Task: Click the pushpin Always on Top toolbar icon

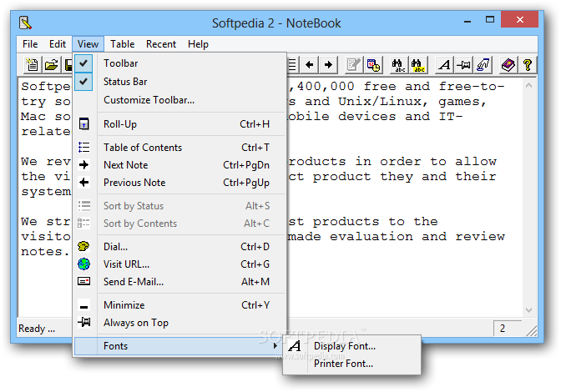Action: 463,65
